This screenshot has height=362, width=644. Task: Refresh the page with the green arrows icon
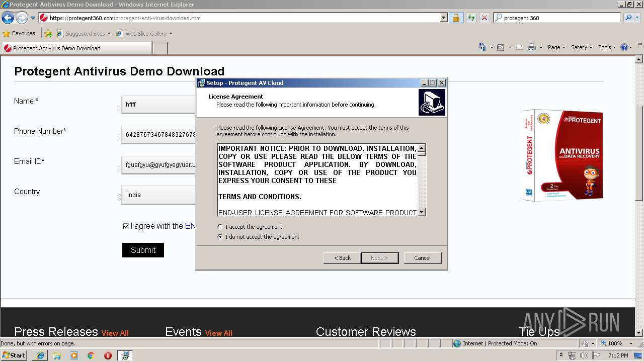pyautogui.click(x=471, y=18)
